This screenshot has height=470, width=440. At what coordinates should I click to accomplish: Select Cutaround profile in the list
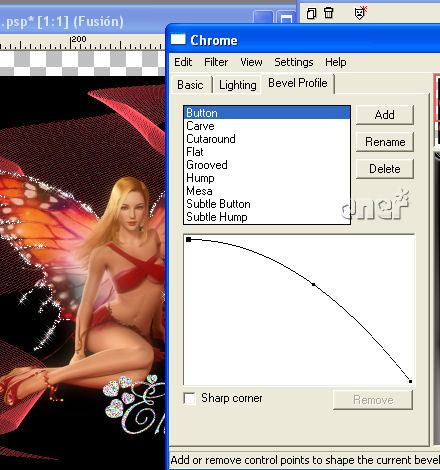[x=267, y=139]
